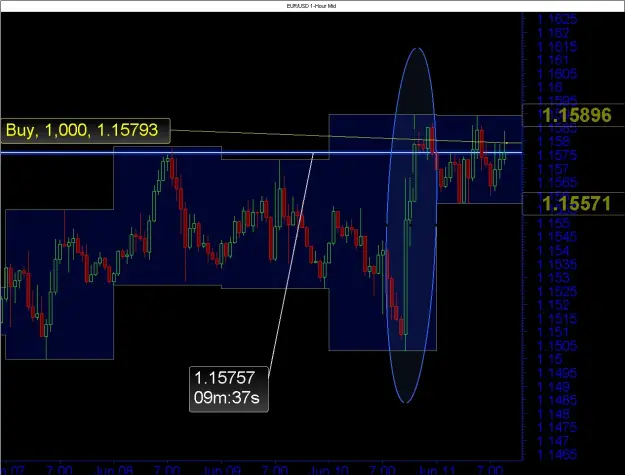Click the 1.1605 price axis label

pos(557,73)
